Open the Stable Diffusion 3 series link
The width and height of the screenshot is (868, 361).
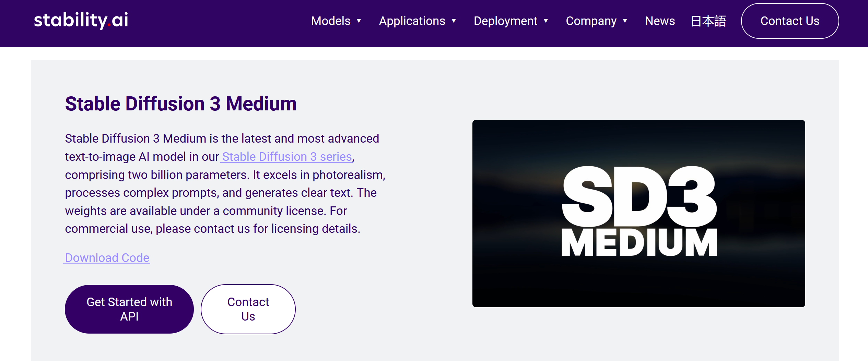pos(287,157)
